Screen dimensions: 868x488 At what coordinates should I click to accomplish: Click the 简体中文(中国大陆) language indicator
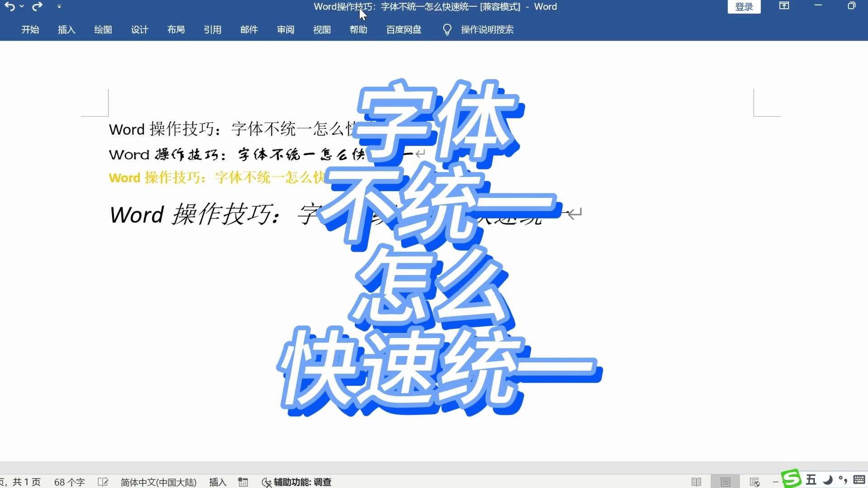(159, 482)
